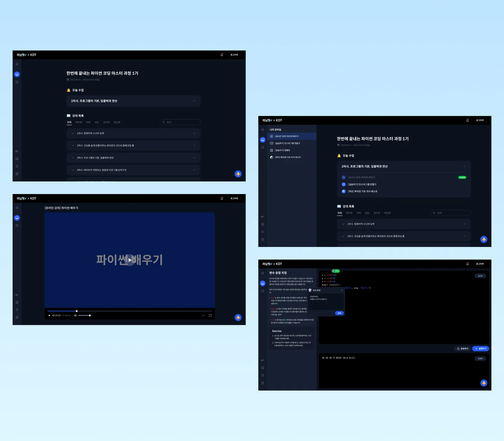Log out via 로그아웃 in the video lecture screen
This screenshot has width=504, height=441.
(x=234, y=198)
